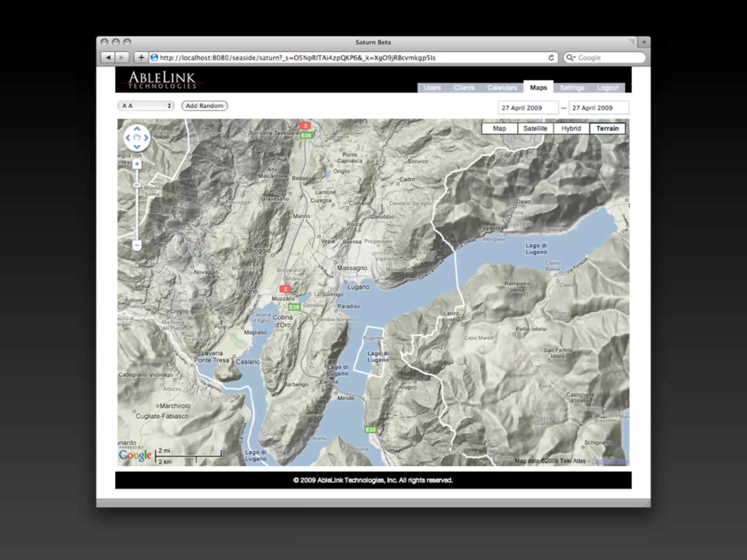
Task: Open the A A user dropdown
Action: point(146,106)
